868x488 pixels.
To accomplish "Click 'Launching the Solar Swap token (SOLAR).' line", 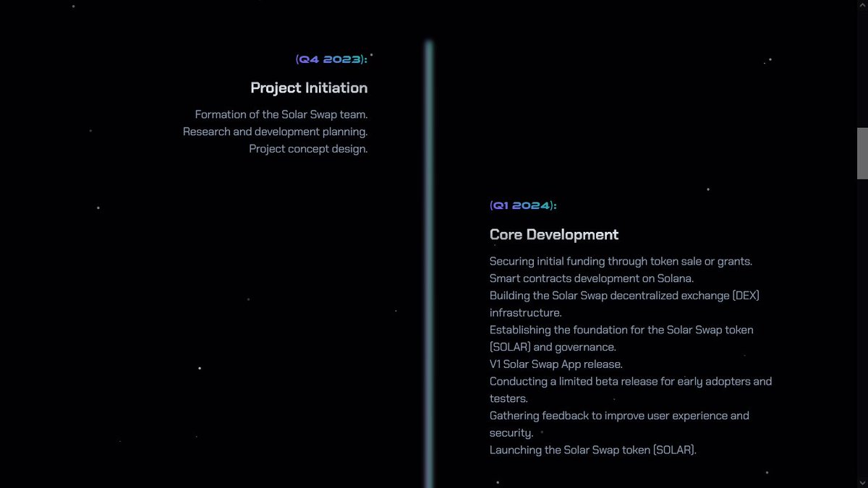I will [593, 450].
